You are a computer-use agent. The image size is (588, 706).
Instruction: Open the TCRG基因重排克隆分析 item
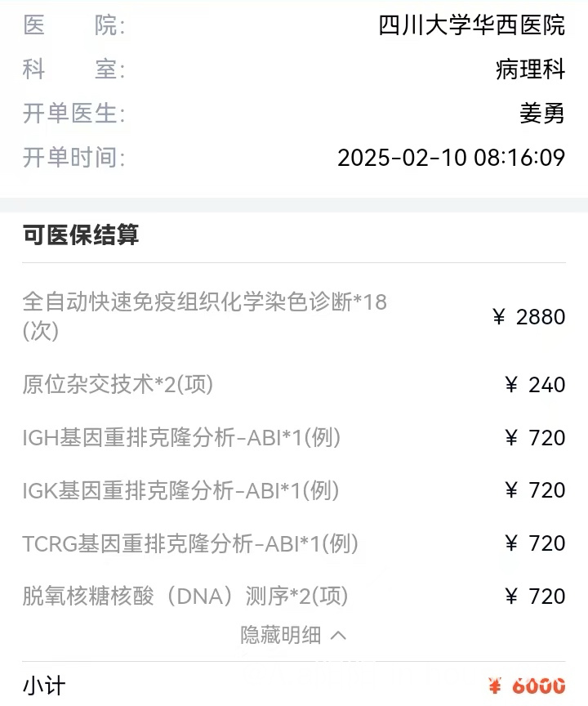[190, 543]
